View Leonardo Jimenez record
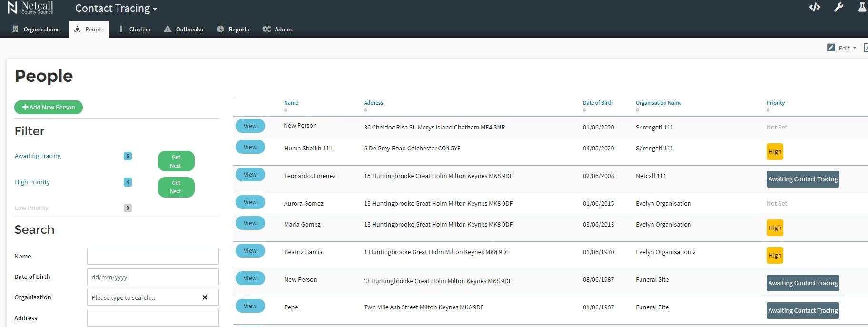Viewport: 868px width, 327px height. click(250, 175)
